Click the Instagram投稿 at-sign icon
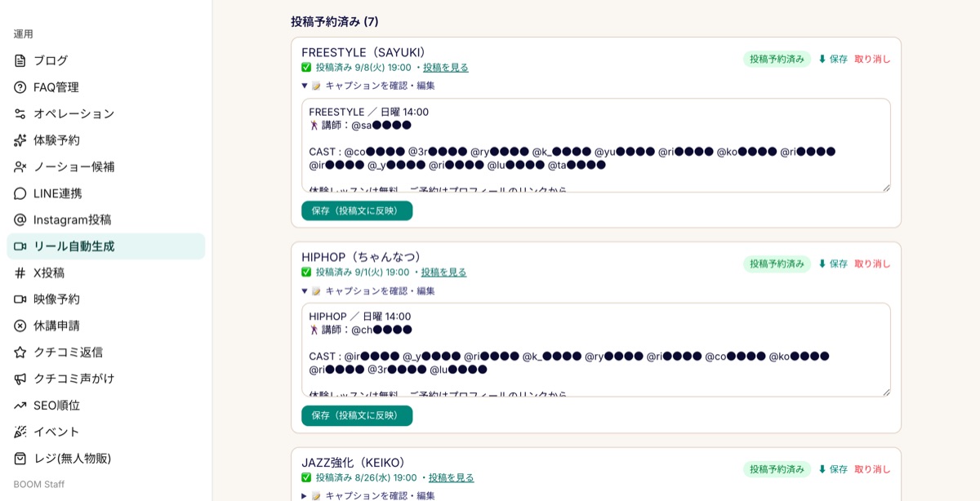This screenshot has height=501, width=980. (20, 219)
